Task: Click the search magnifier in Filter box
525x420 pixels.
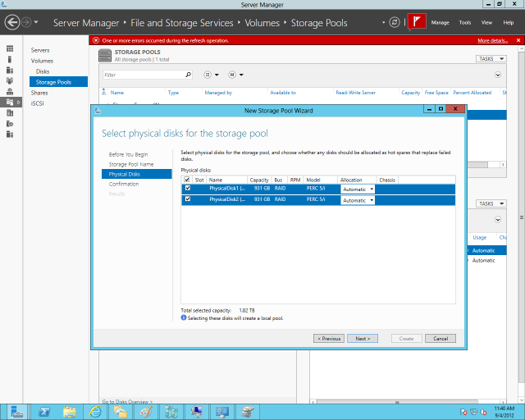Action: pos(189,75)
